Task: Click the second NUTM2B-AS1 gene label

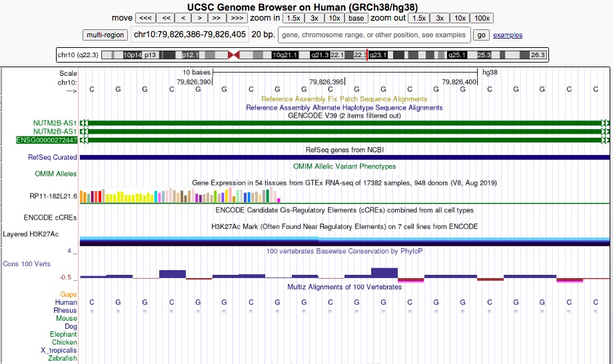Action: pos(55,131)
